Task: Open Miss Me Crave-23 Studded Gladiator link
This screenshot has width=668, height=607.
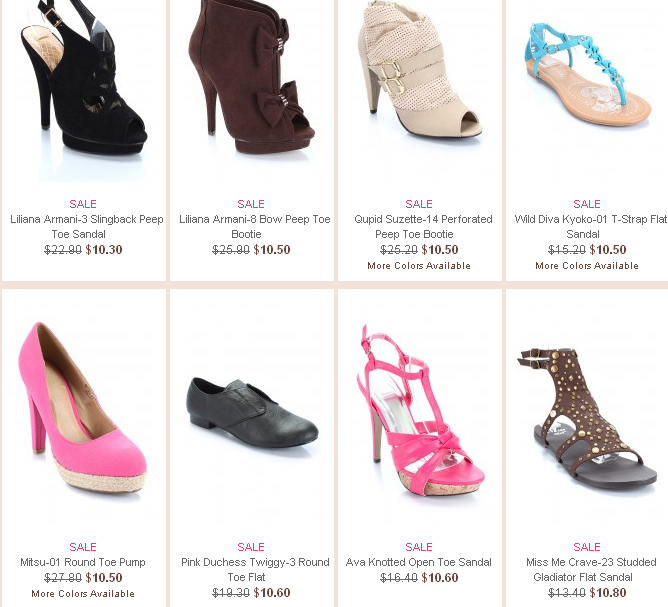Action: [591, 570]
